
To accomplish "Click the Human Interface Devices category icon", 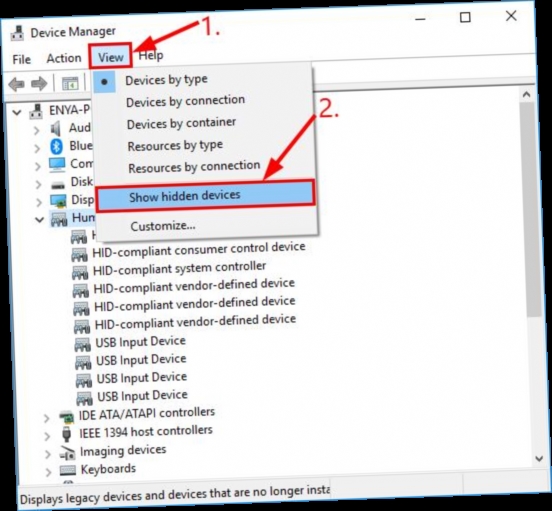I will (x=59, y=219).
